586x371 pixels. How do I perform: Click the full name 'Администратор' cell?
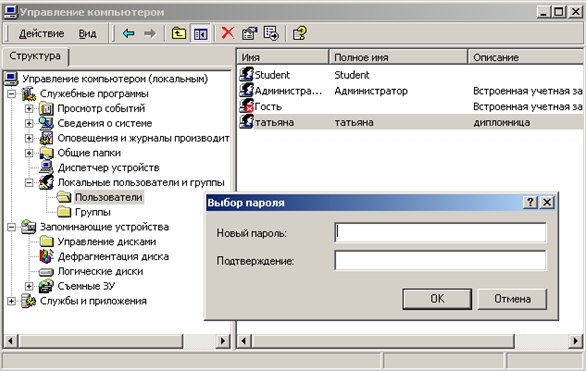[x=371, y=91]
